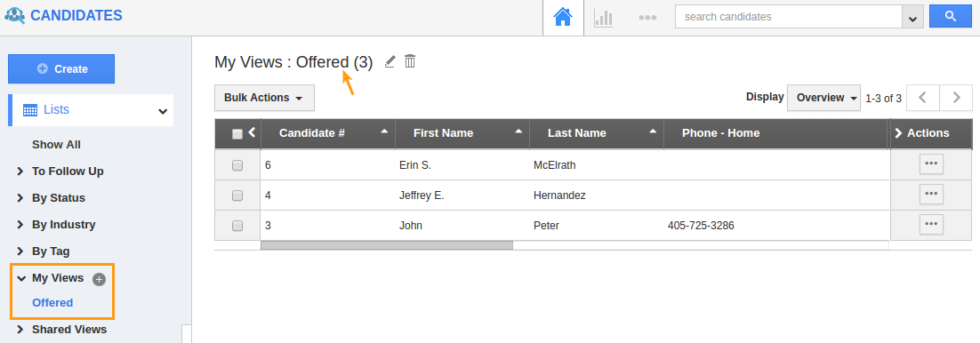Expand the By Tag list
Image resolution: width=980 pixels, height=343 pixels.
tap(20, 251)
